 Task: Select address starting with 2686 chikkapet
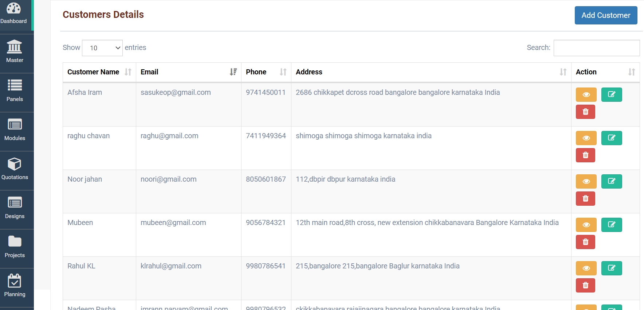click(x=398, y=93)
